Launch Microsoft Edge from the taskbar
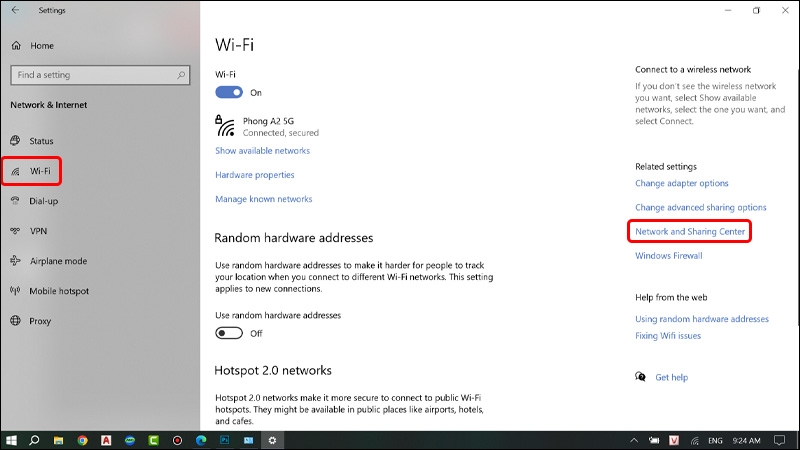800x450 pixels. [201, 440]
